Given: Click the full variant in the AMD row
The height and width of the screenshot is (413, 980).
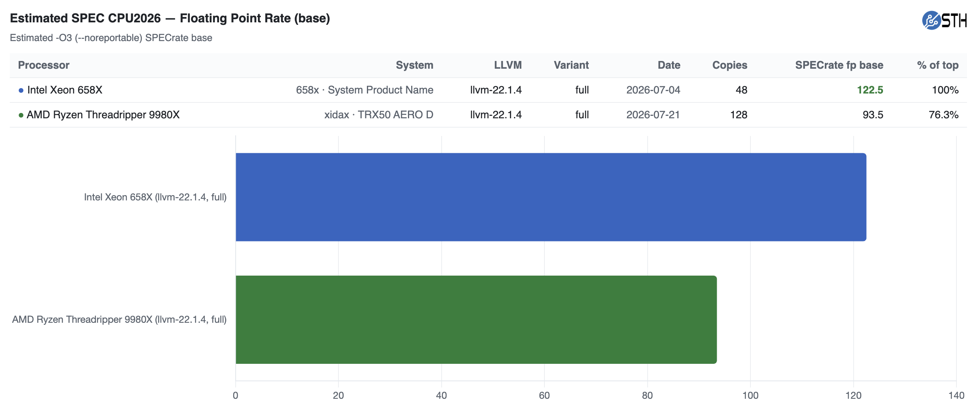Looking at the screenshot, I should (582, 115).
